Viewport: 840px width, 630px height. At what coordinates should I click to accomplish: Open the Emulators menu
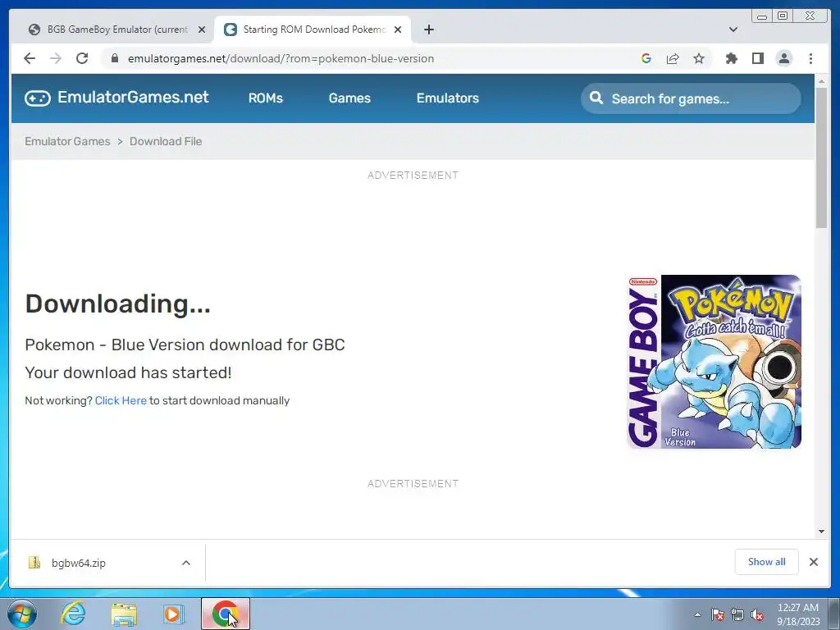tap(448, 98)
